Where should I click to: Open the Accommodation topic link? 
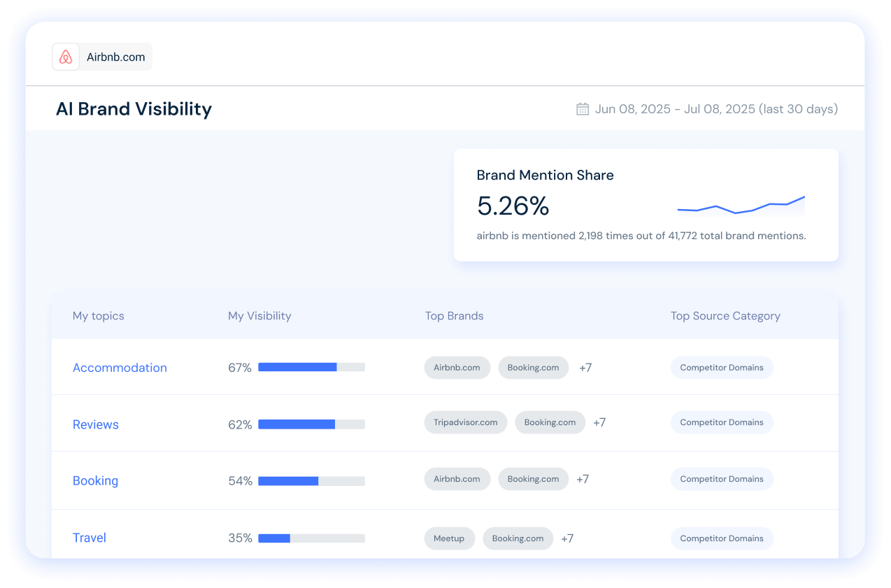(x=120, y=368)
